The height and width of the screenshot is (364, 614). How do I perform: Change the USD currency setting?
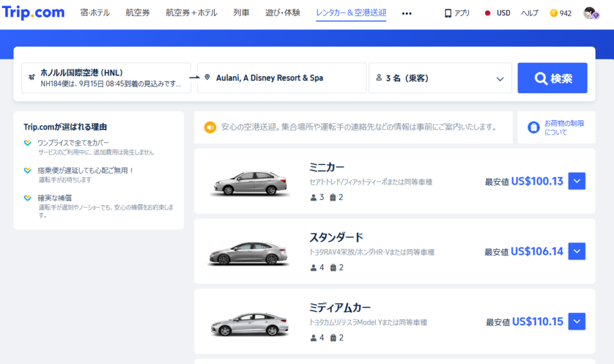point(503,13)
